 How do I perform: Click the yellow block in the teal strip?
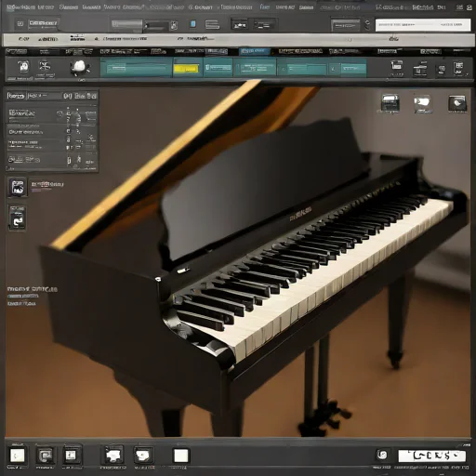coord(186,69)
